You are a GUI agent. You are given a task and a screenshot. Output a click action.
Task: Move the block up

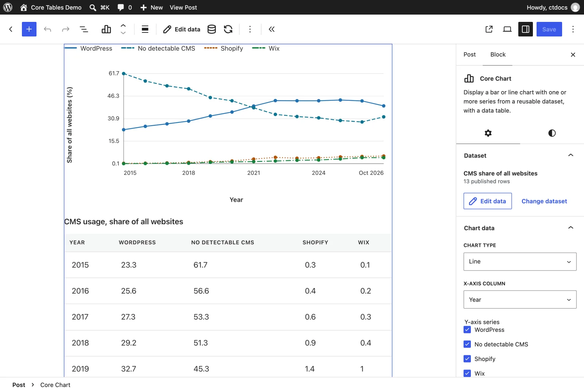[x=123, y=26]
